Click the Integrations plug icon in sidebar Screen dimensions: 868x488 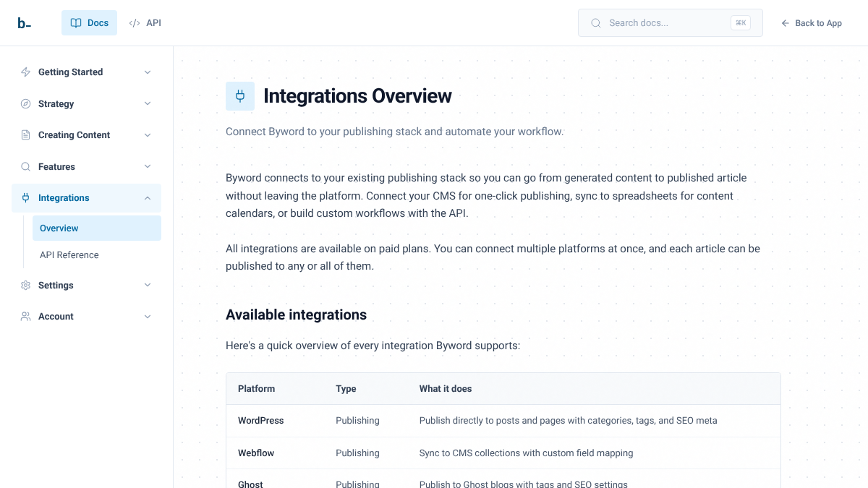25,198
